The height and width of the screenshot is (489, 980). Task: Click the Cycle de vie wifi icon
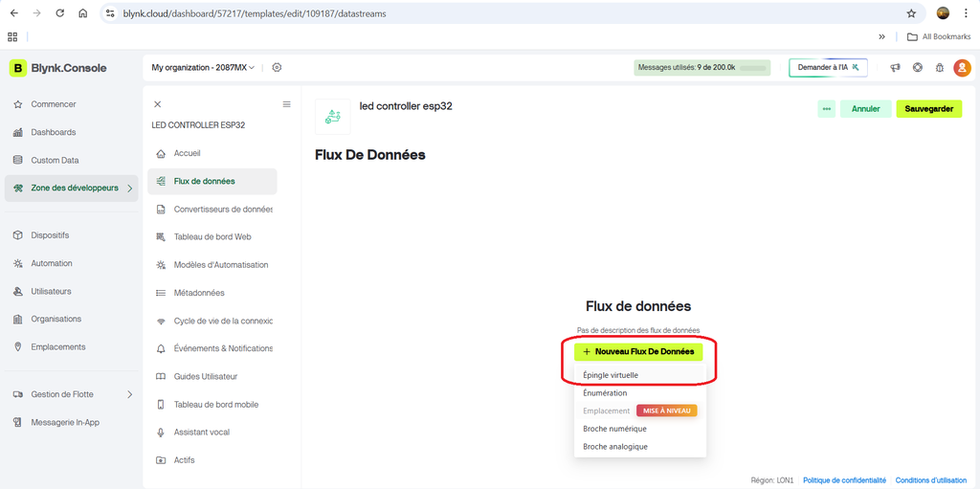tap(161, 322)
